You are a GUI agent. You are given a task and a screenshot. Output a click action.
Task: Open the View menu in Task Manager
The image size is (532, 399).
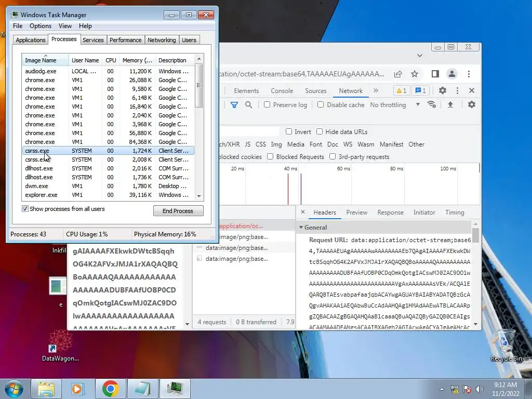(65, 26)
